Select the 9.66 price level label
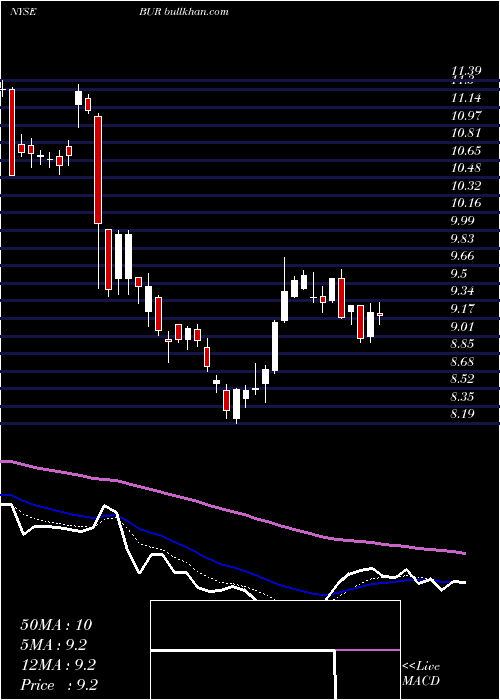Image resolution: width=500 pixels, height=700 pixels. pos(463,256)
